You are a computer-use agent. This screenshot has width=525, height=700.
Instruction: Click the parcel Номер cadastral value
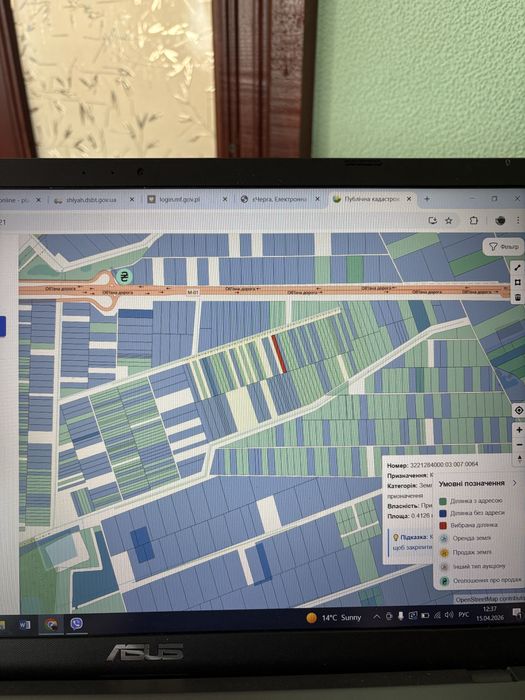(x=444, y=465)
